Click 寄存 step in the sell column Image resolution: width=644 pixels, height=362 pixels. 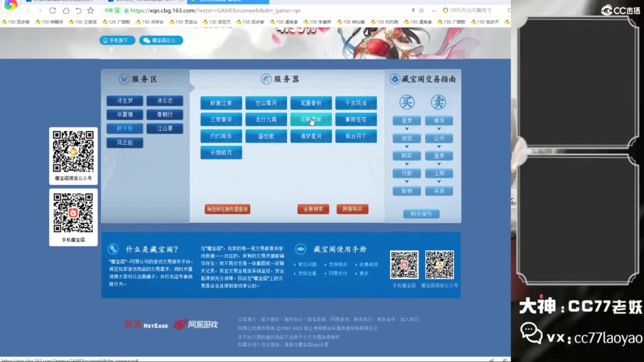point(439,121)
